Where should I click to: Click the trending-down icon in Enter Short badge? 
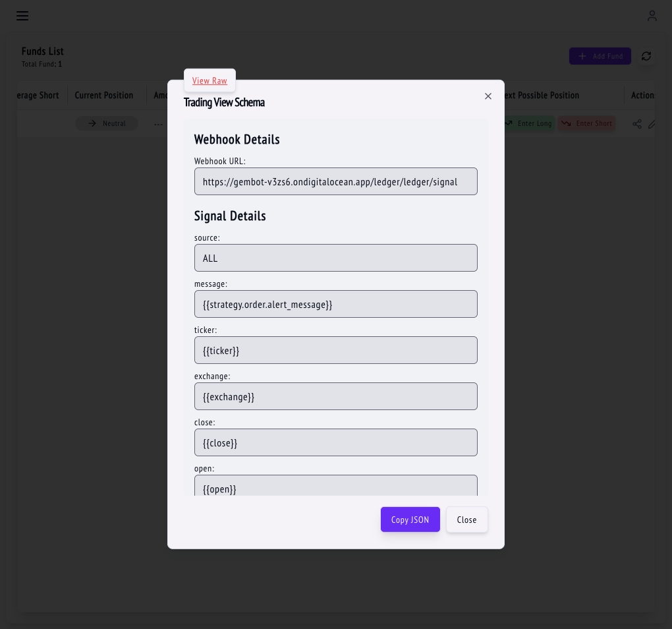(567, 123)
